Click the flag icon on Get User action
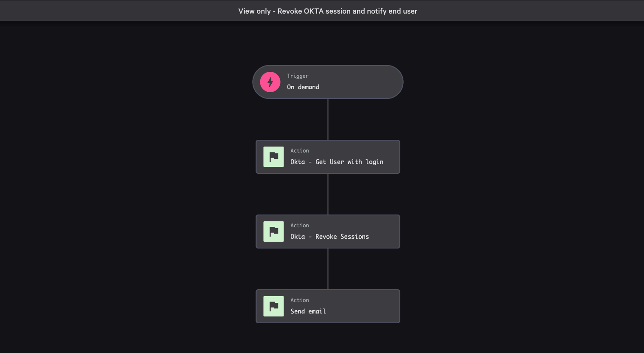The image size is (644, 353). pos(273,157)
